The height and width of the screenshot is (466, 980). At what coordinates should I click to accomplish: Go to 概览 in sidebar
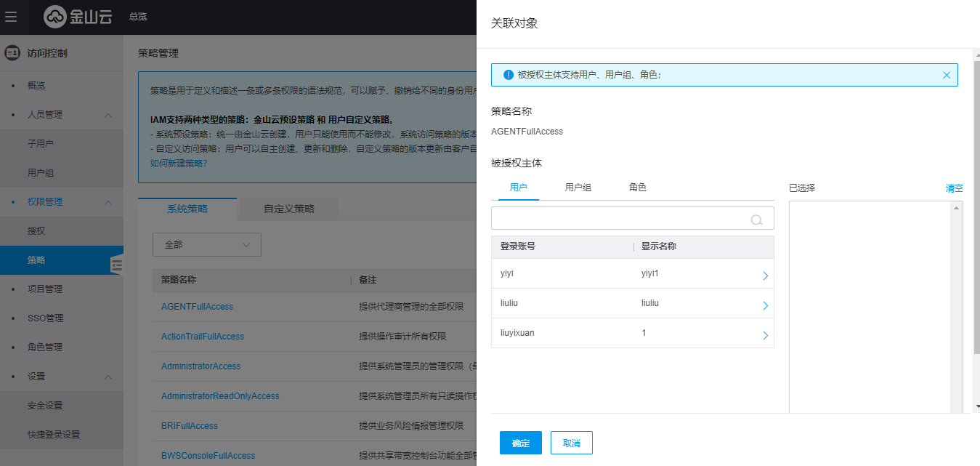tap(36, 86)
